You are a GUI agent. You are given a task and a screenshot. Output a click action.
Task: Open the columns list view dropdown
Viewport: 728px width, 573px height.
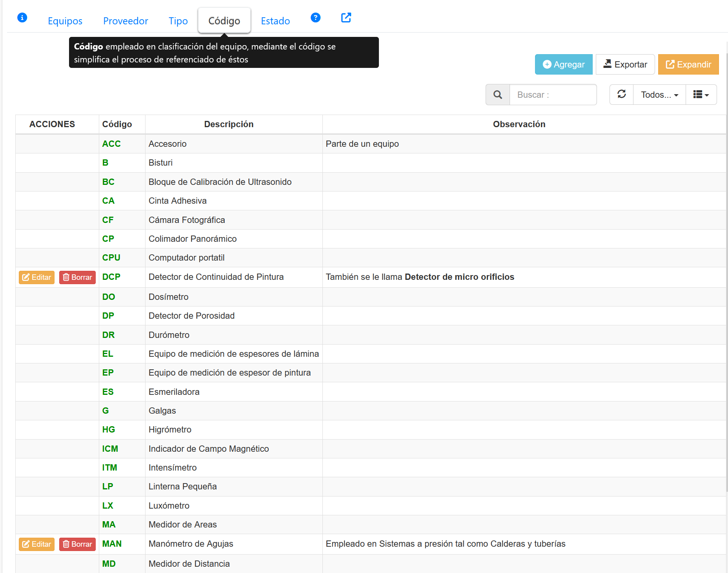click(x=701, y=95)
